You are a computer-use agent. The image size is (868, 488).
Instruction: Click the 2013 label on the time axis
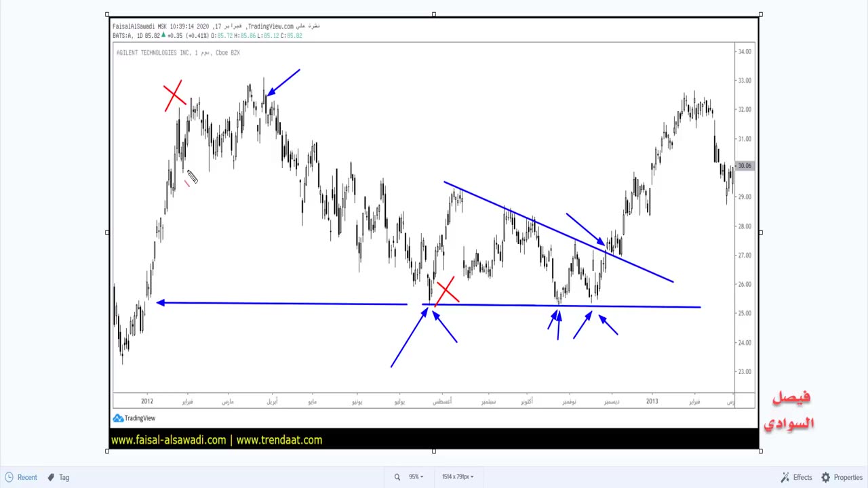pyautogui.click(x=652, y=401)
